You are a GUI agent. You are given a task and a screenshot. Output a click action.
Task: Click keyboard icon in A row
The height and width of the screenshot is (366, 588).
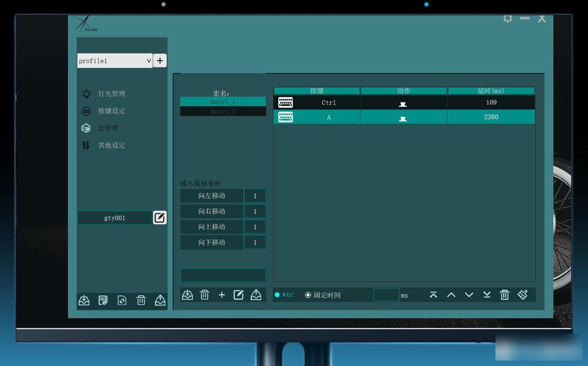pyautogui.click(x=285, y=117)
